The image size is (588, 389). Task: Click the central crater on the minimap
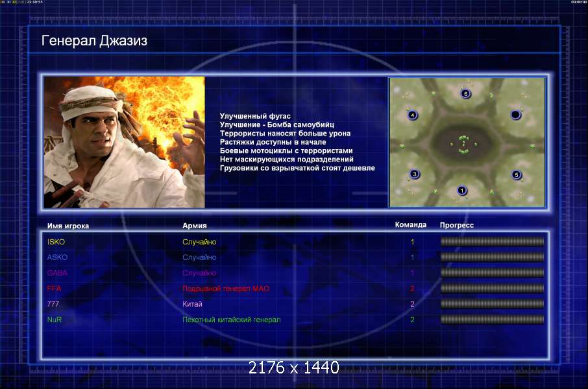[x=464, y=143]
